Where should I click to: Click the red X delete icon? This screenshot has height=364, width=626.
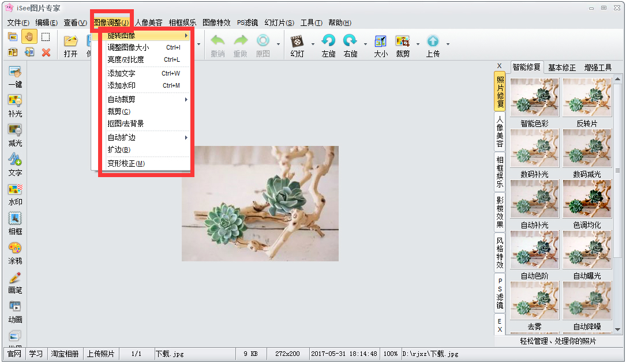tap(46, 52)
